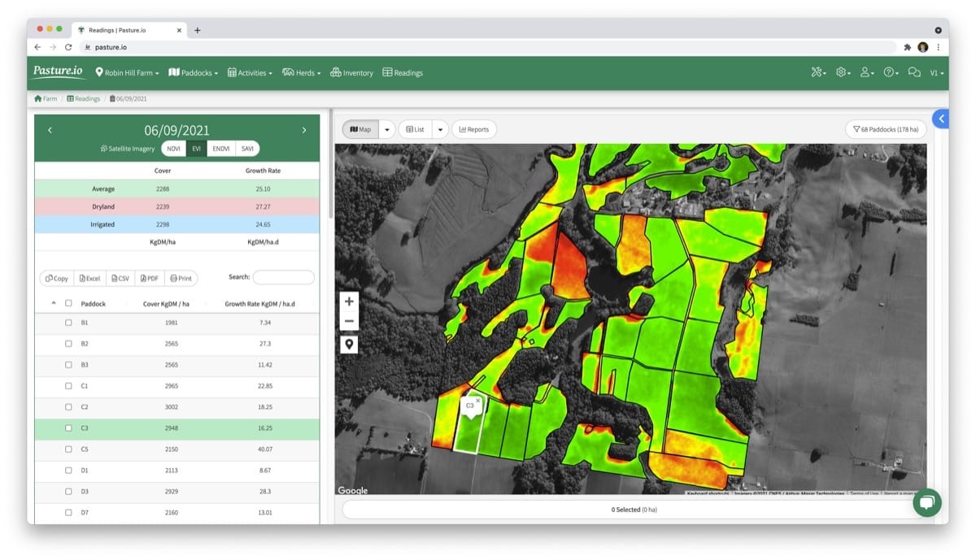Go back in browser history
Viewport: 976px width, 560px height.
pos(37,47)
